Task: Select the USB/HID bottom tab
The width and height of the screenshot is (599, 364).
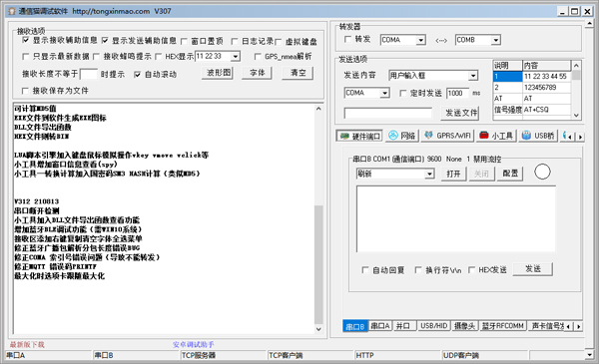Action: (433, 326)
